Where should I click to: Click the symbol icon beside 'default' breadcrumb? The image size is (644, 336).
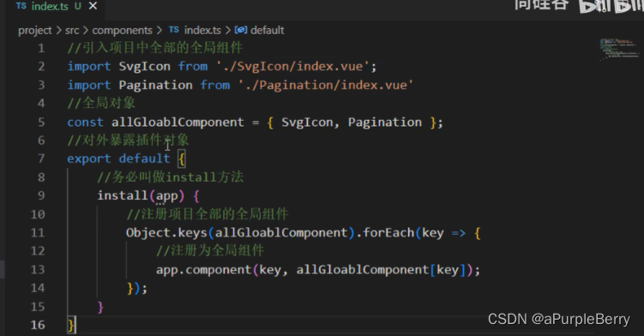(241, 30)
